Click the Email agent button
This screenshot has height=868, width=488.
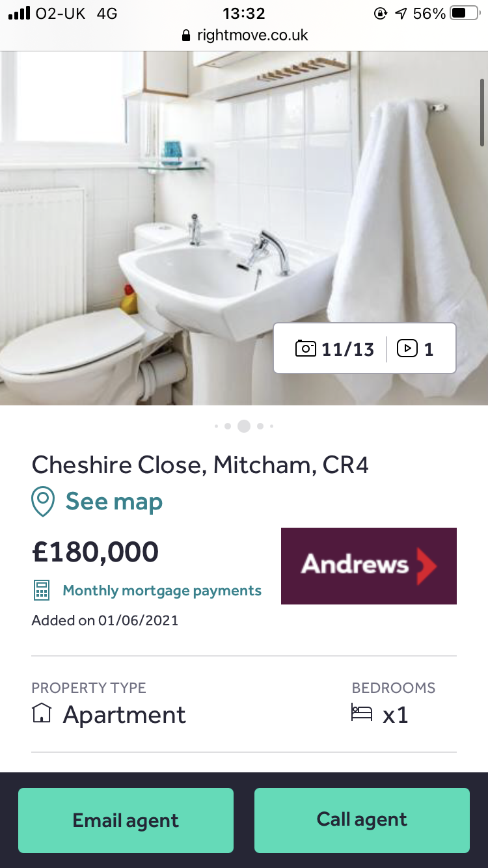point(126,821)
